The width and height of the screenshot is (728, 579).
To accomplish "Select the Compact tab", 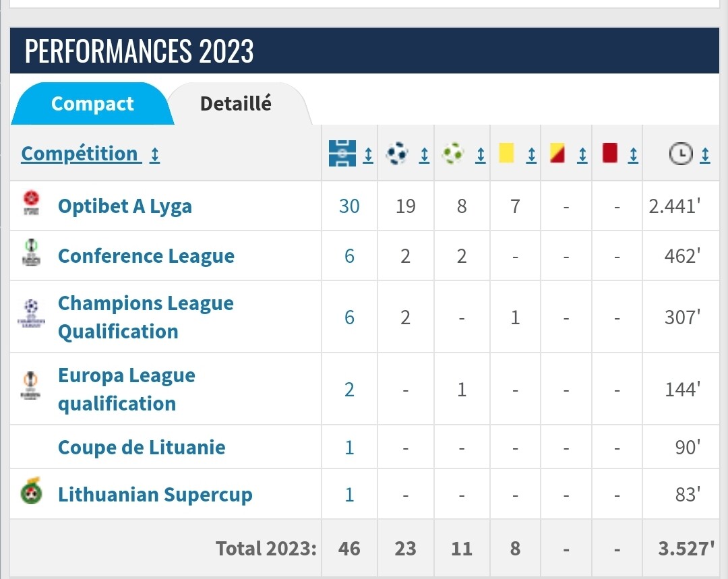I will (x=92, y=104).
